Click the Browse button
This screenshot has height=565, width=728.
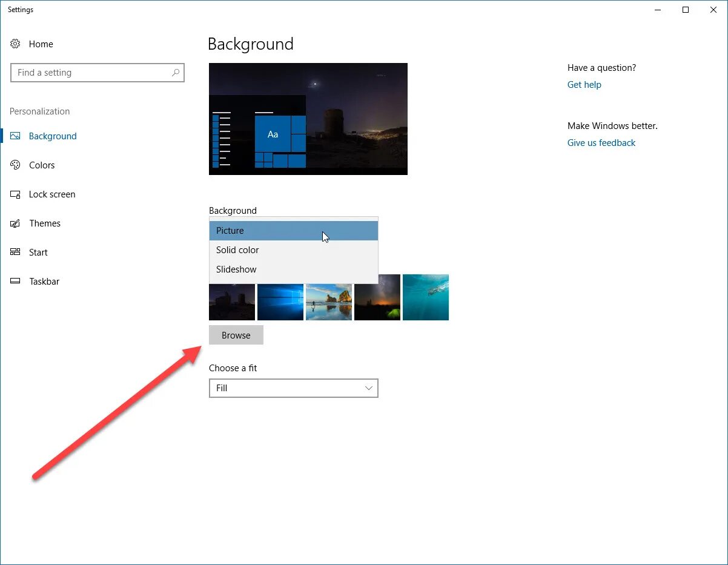tap(236, 335)
